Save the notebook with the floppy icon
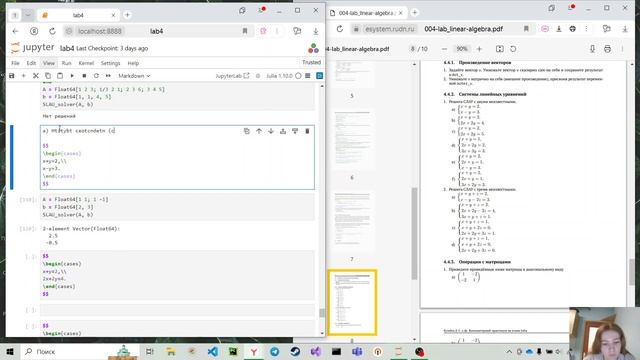 [x=11, y=76]
